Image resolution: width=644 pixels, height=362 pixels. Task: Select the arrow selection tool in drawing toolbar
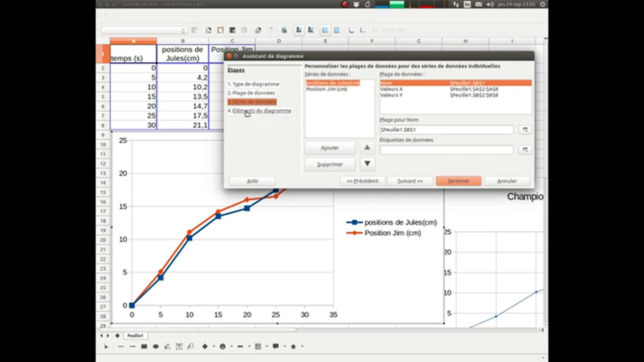click(106, 346)
